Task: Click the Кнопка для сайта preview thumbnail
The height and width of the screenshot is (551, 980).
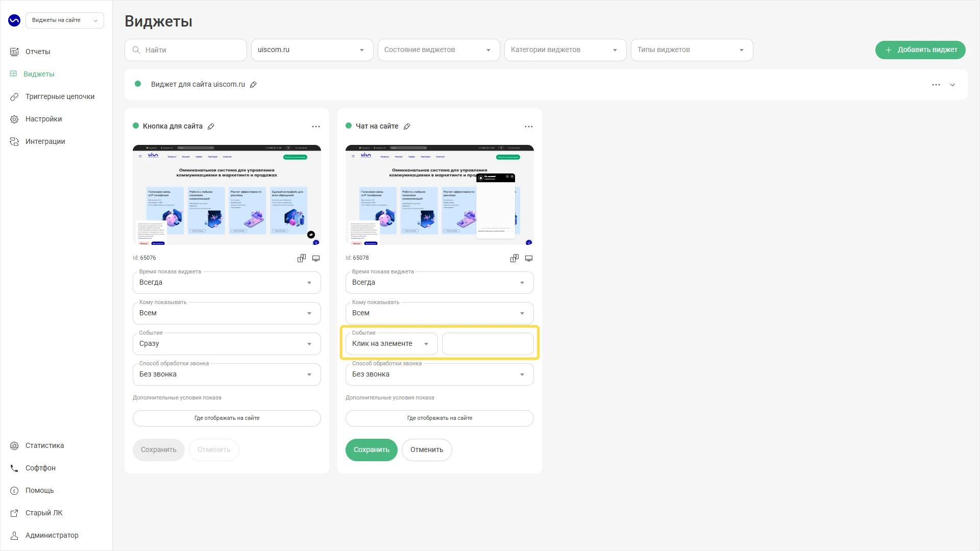Action: [227, 195]
